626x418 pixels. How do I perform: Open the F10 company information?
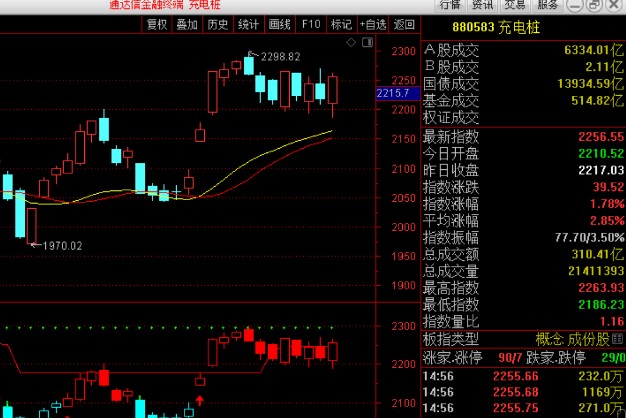(x=311, y=25)
